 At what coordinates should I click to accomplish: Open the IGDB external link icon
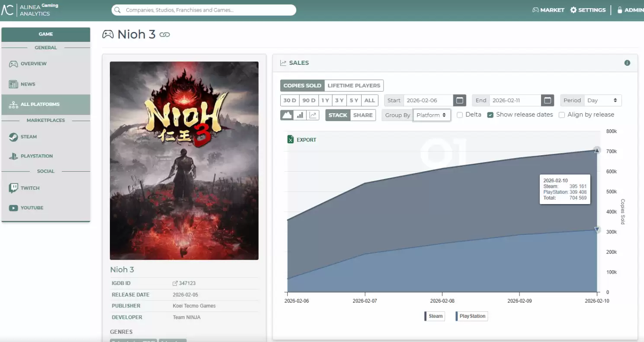pos(175,284)
